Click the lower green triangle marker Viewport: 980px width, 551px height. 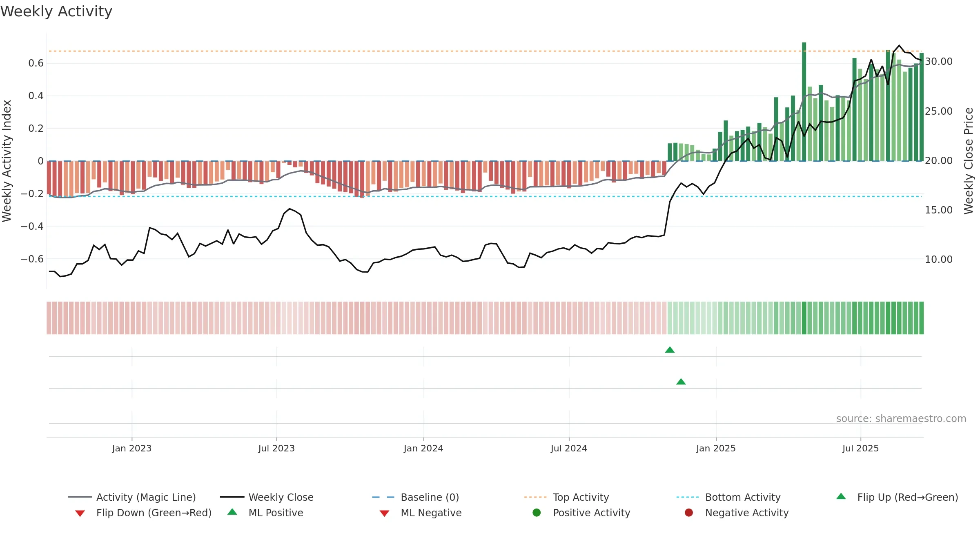681,382
